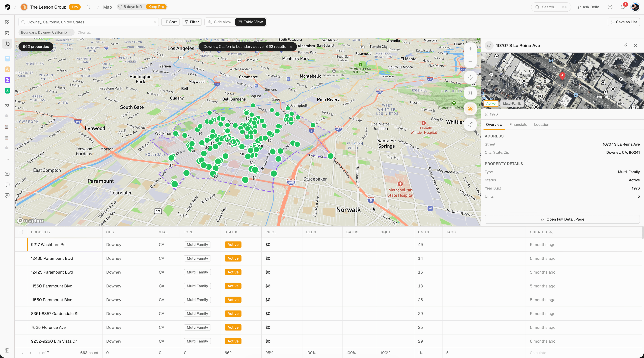
Task: Zoom out on the map
Action: point(470,62)
